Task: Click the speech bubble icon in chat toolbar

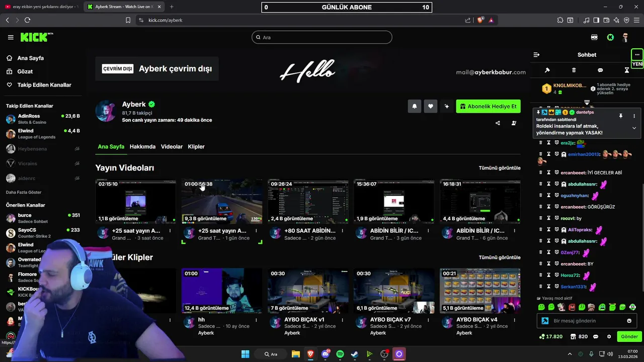Action: (x=600, y=70)
